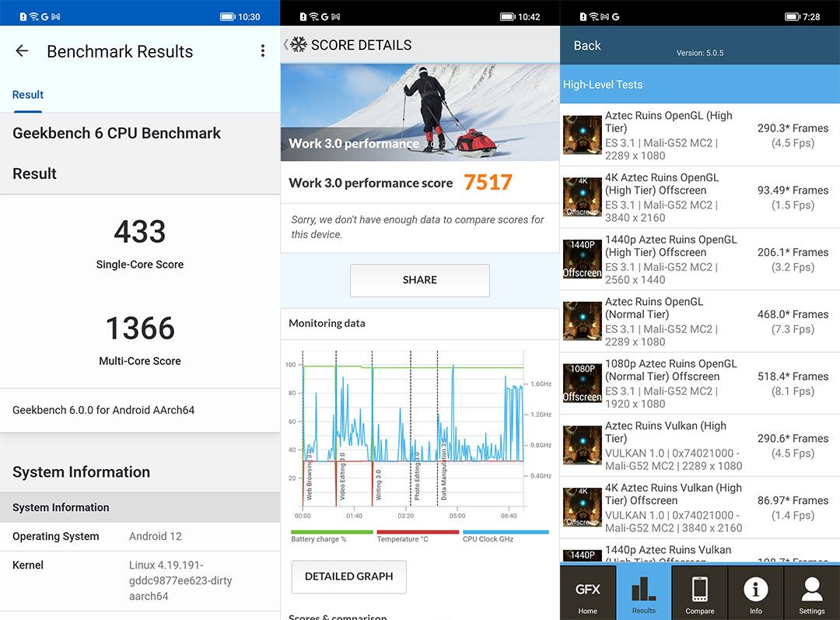Tap Geekbench 6.0.0 for Android AArch64 text
Viewport: 840px width, 620px height.
[x=103, y=410]
